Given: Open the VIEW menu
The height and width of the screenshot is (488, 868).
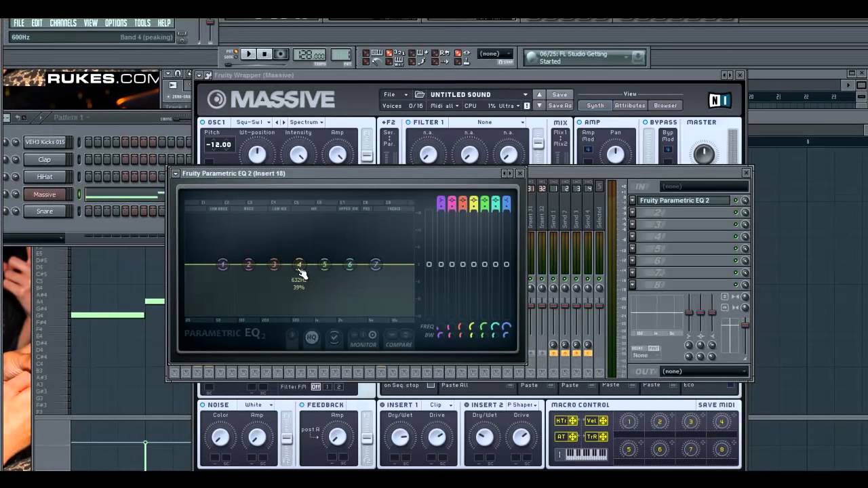Looking at the screenshot, I should point(91,23).
